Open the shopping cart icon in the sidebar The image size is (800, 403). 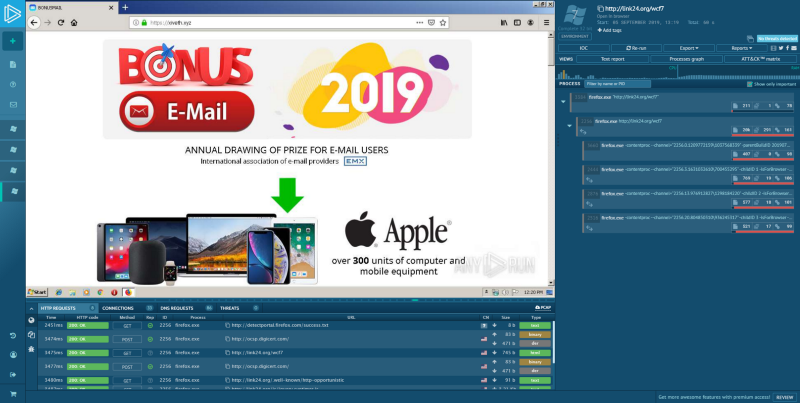pos(13,394)
